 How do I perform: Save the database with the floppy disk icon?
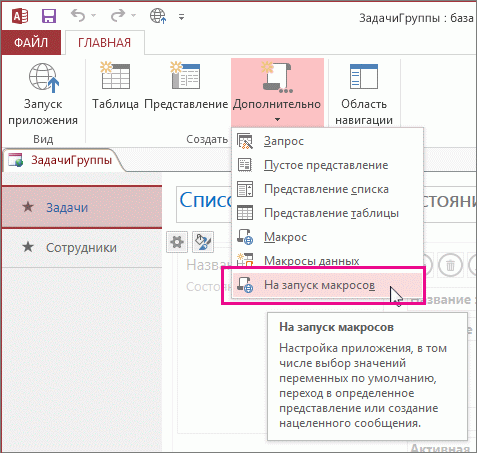point(49,16)
